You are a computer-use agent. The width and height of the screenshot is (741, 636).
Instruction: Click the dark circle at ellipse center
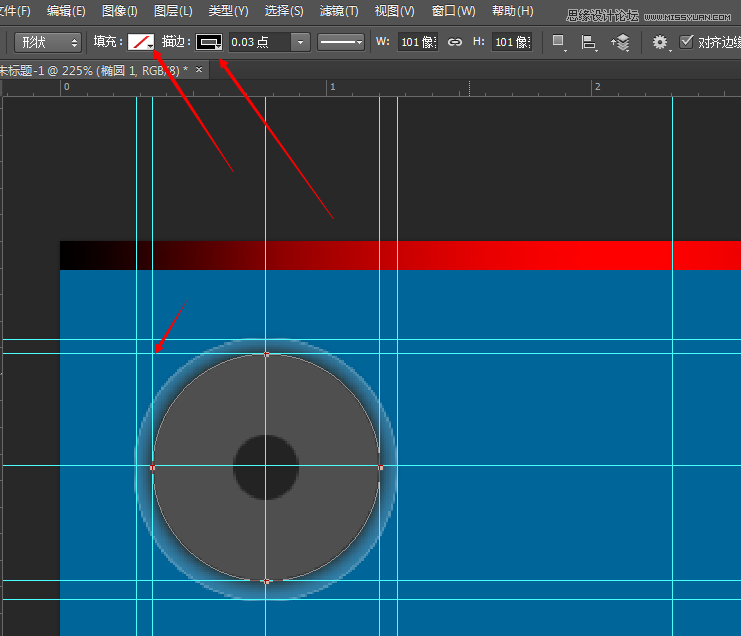(266, 467)
